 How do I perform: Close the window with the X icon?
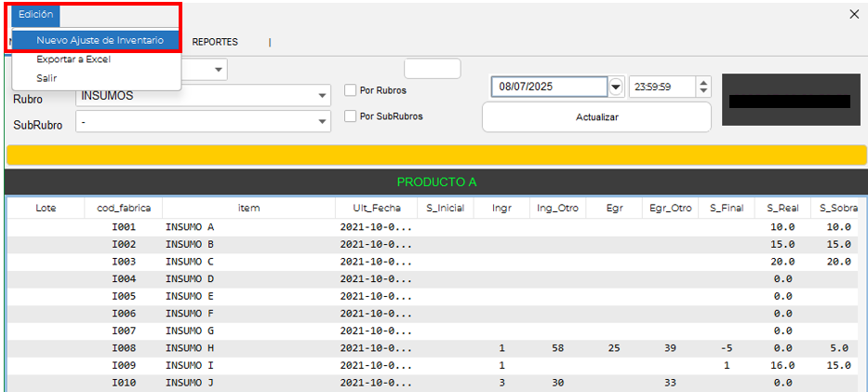(x=854, y=14)
